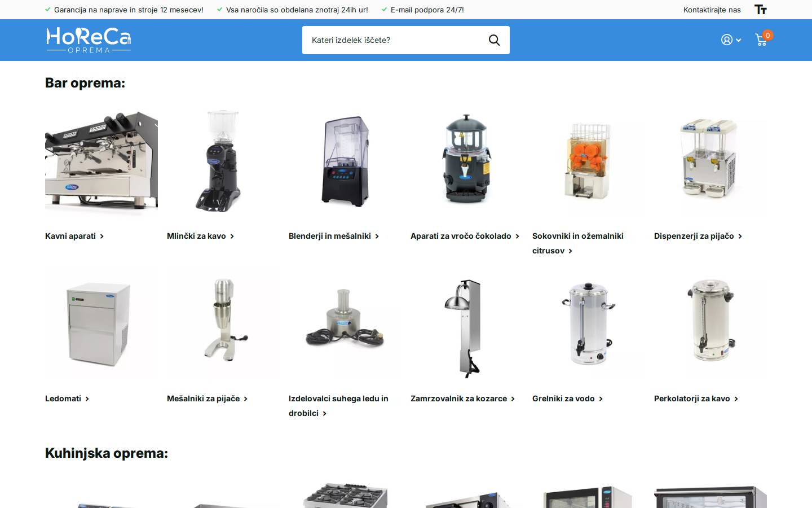Screen dimensions: 812x508
Task: Open Zamrzovalnik za kozarce link
Action: click(462, 398)
